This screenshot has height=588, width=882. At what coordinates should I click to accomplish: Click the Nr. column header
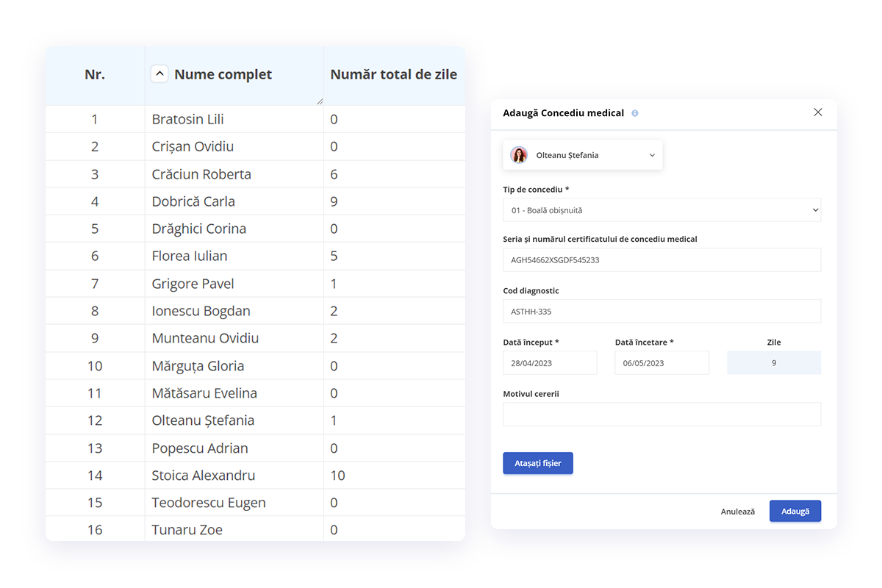[95, 74]
